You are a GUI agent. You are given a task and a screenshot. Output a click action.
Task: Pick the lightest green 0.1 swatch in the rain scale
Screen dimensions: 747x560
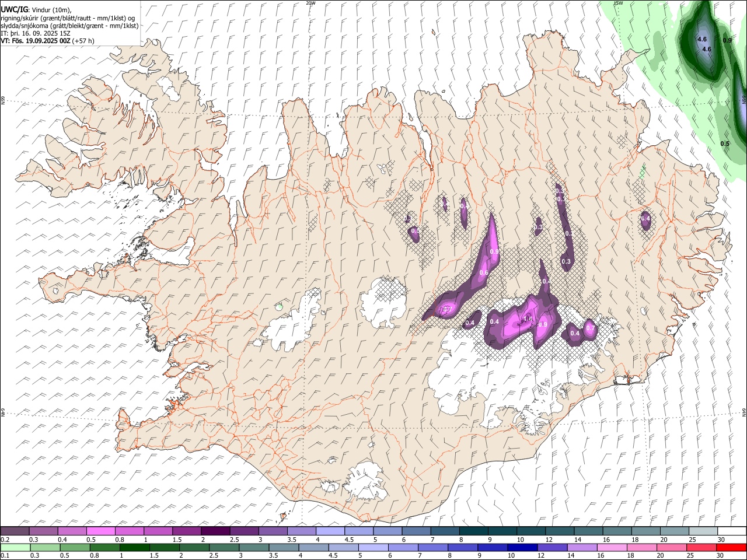pyautogui.click(x=15, y=547)
